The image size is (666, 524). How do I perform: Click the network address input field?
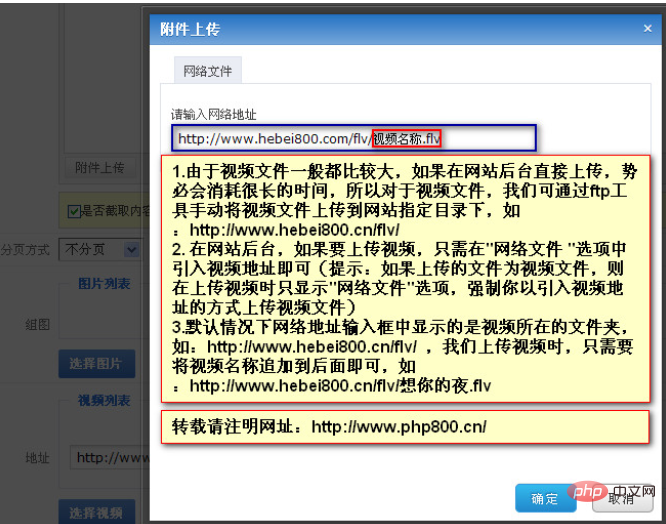pos(354,138)
